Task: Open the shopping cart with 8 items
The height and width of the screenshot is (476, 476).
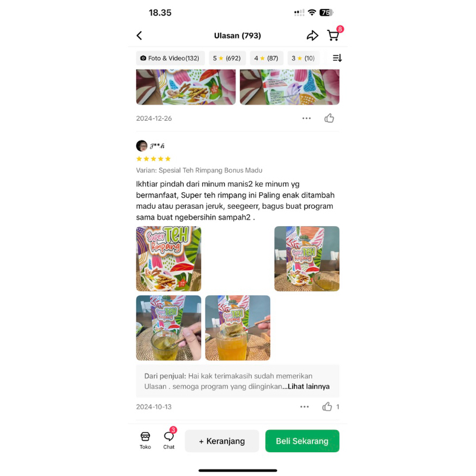Action: click(333, 36)
